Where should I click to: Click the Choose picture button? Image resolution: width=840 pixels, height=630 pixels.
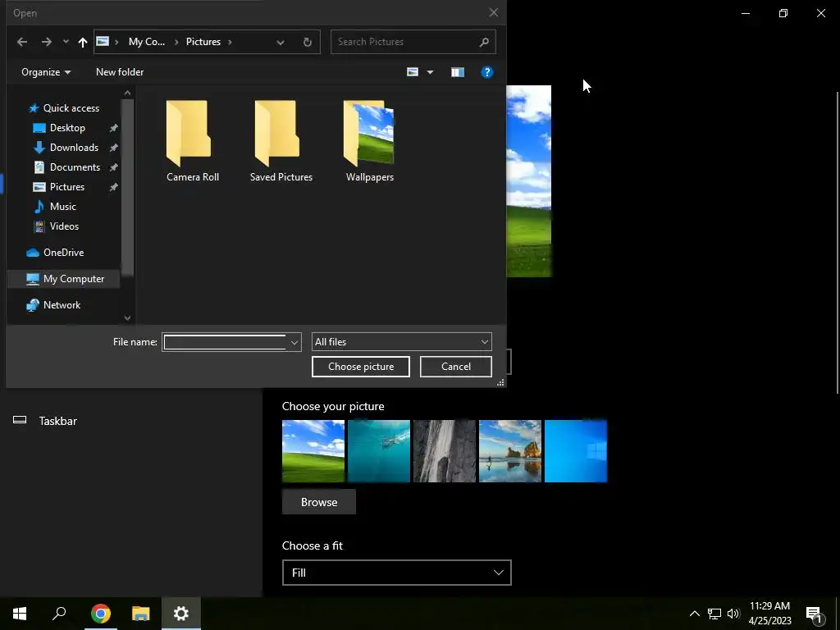point(361,367)
